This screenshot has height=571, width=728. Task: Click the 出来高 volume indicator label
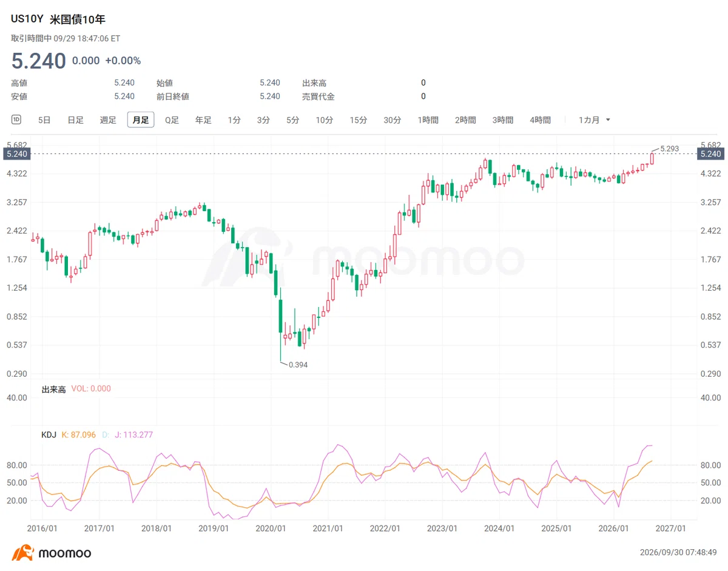[x=53, y=388]
